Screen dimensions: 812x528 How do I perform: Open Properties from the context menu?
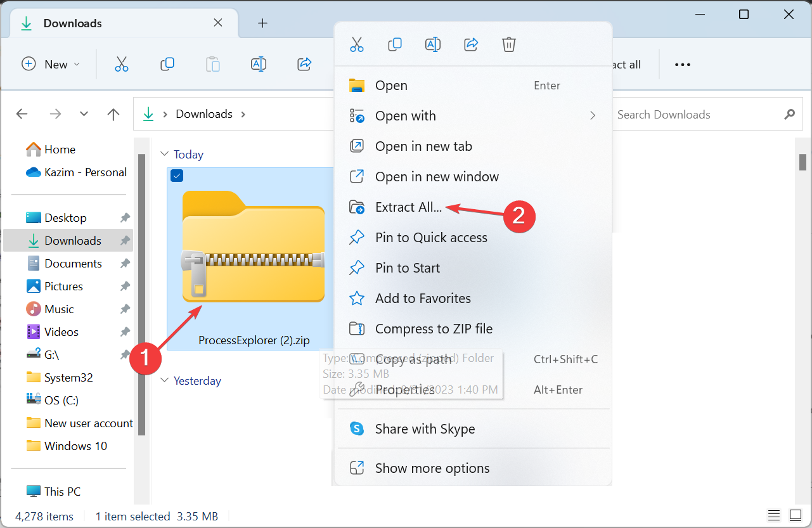(x=473, y=390)
